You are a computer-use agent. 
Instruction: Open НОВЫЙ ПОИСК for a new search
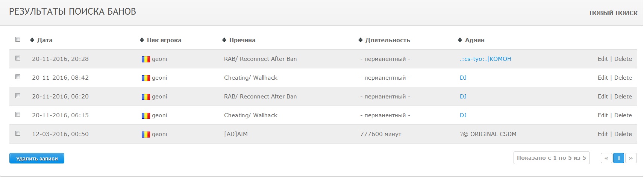[613, 13]
